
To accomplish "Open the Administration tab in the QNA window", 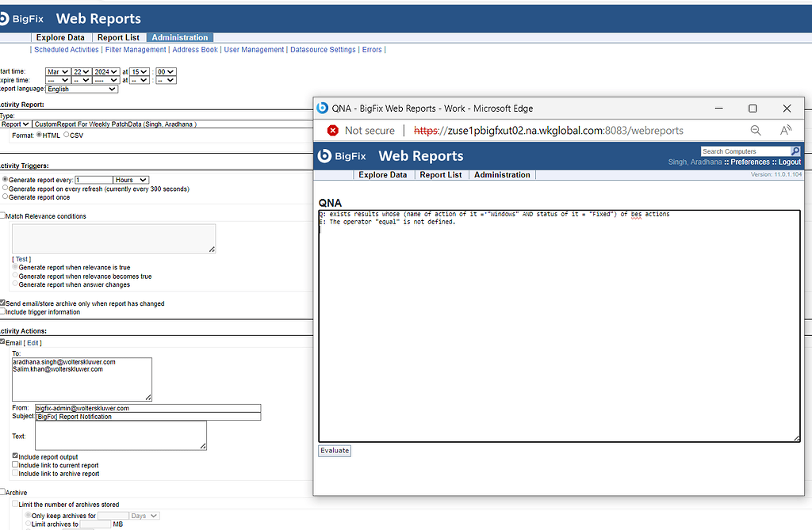I will tap(501, 174).
